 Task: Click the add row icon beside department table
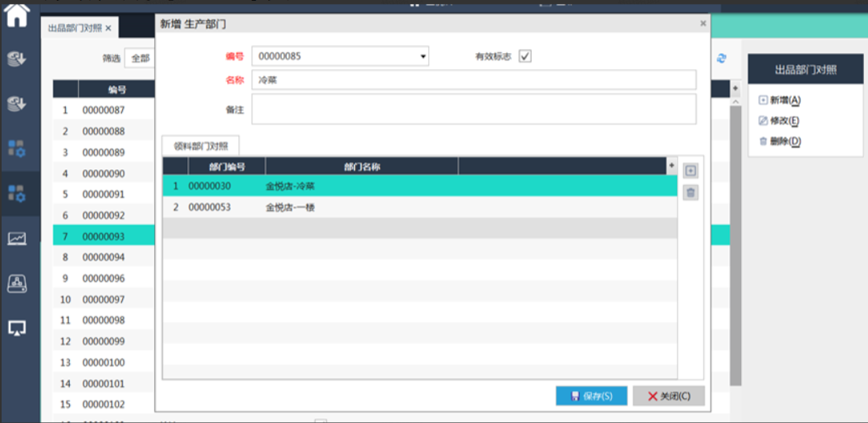(691, 171)
